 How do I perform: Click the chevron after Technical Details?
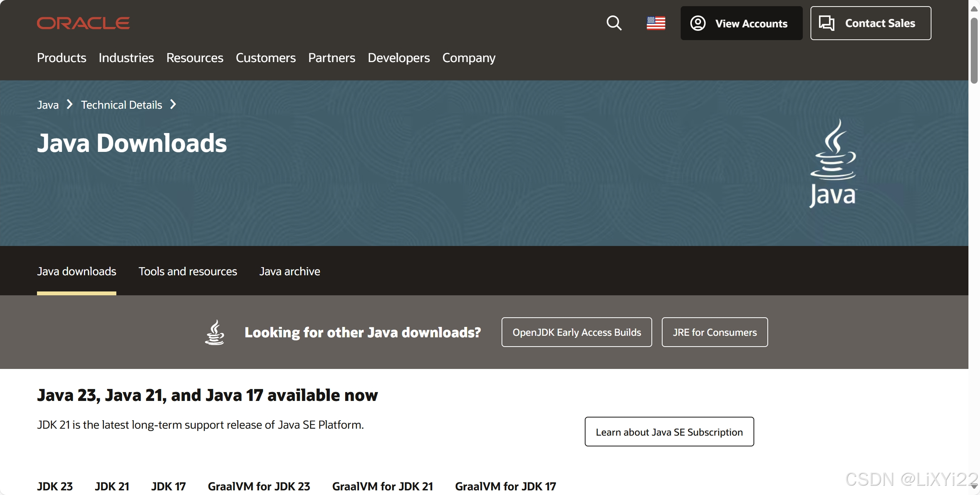point(173,104)
